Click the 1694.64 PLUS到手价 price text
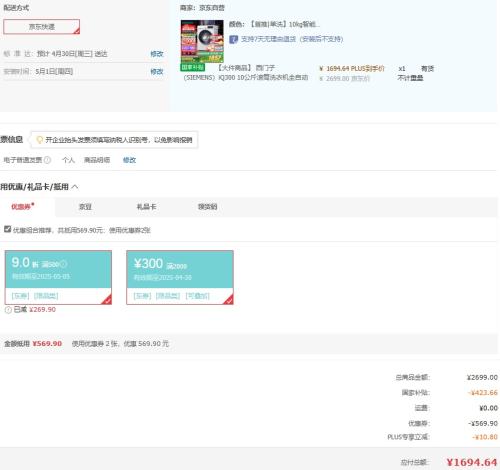The height and width of the screenshot is (470, 500). 352,68
